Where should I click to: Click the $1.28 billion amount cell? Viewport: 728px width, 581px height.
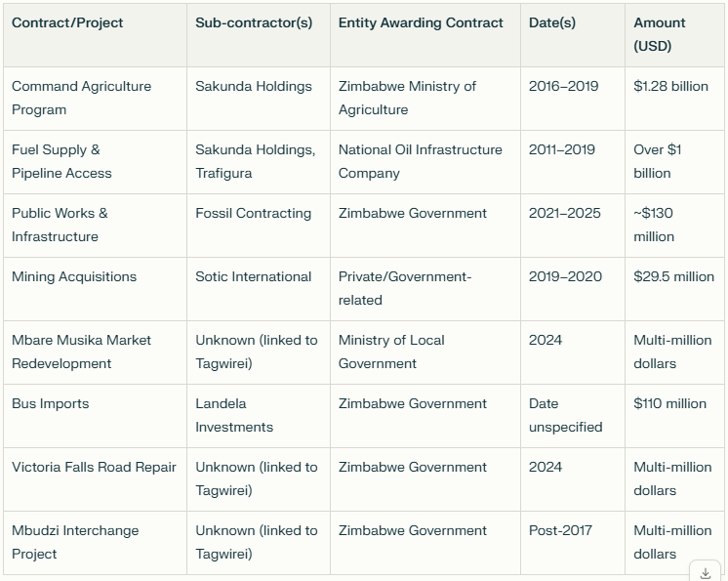click(x=670, y=86)
